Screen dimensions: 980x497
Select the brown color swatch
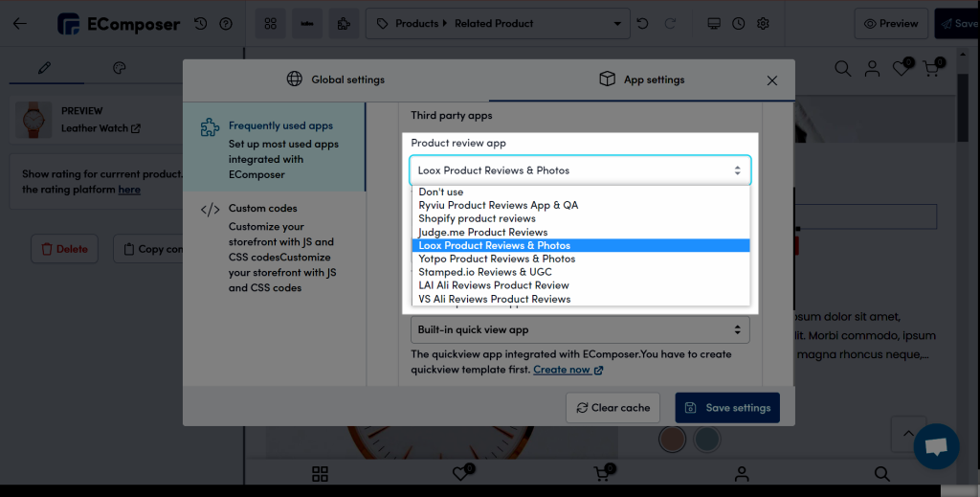click(x=673, y=439)
